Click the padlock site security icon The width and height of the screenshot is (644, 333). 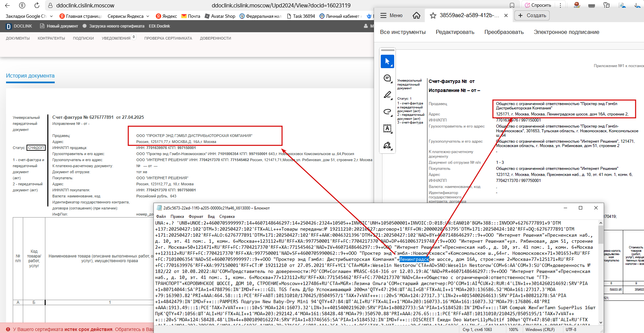coord(50,5)
